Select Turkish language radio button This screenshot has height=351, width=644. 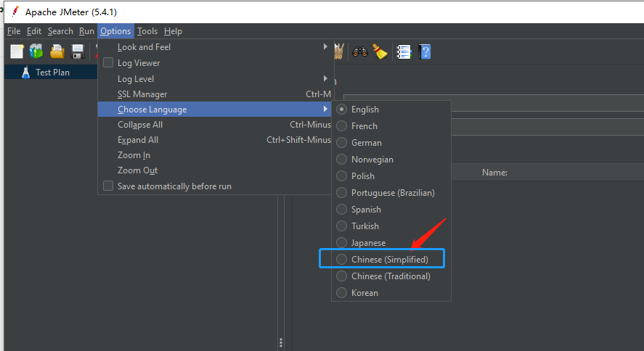(341, 226)
